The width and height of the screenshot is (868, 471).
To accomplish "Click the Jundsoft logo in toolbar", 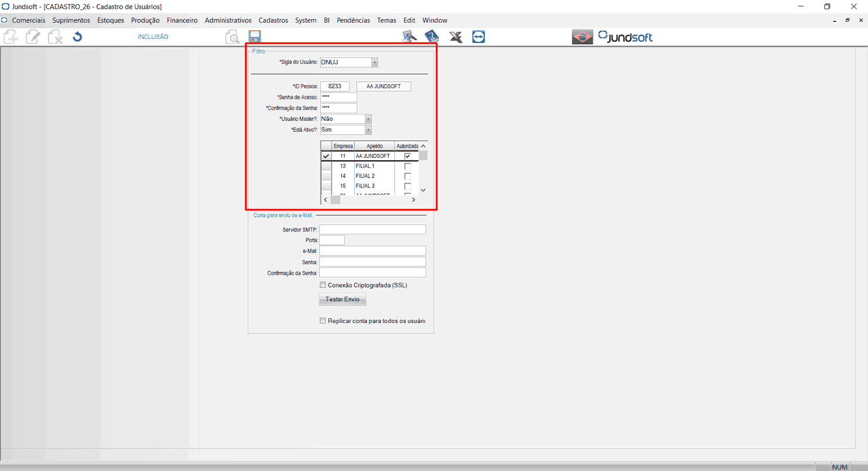I will click(625, 37).
